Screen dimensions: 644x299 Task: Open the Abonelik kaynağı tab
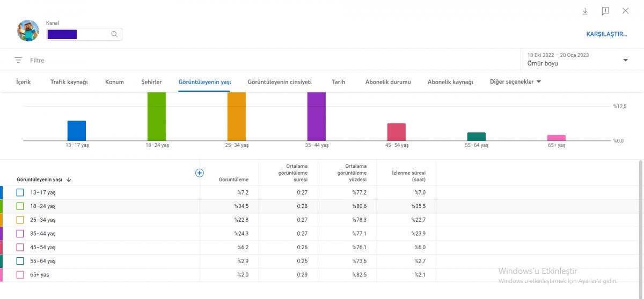(450, 82)
